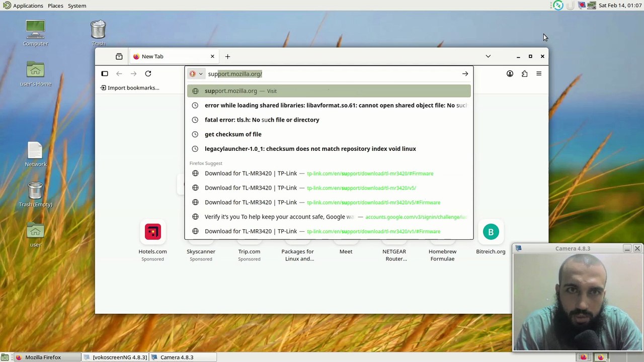Open the Firefox View tab list icon

119,56
